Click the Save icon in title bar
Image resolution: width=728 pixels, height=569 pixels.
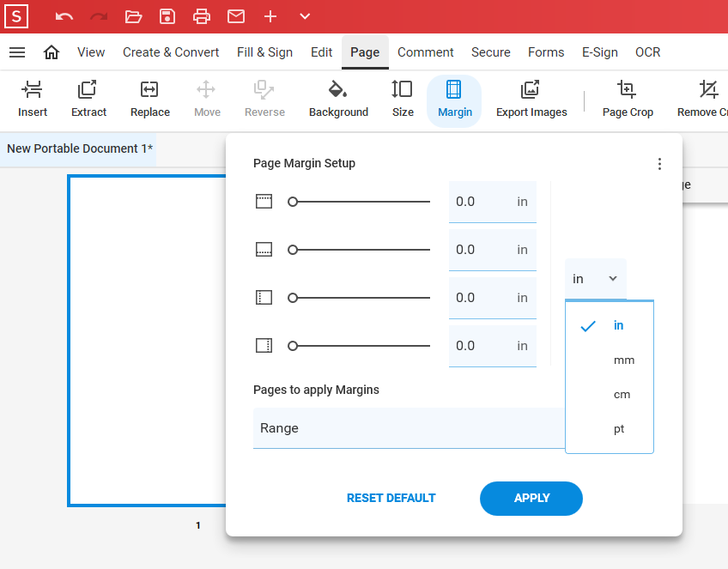tap(167, 16)
